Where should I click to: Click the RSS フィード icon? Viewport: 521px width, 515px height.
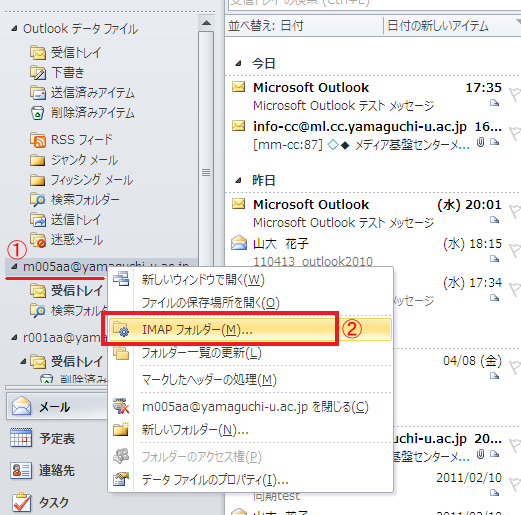tap(38, 140)
